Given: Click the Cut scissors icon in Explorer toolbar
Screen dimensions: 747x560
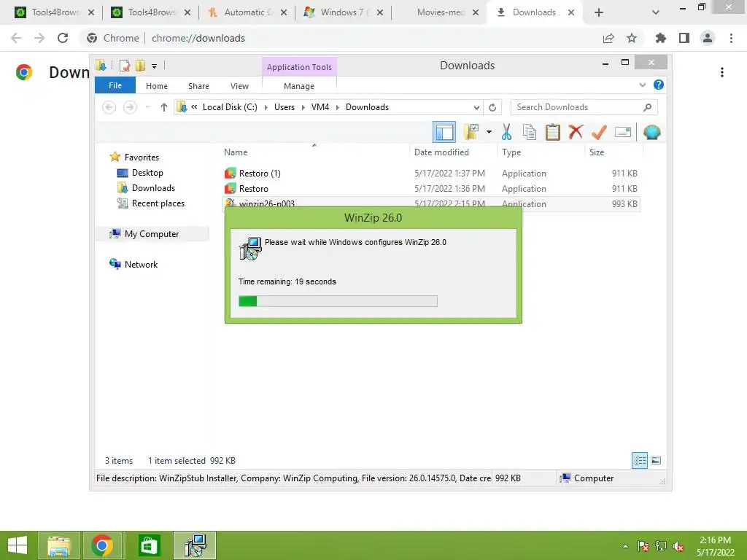Looking at the screenshot, I should click(506, 132).
